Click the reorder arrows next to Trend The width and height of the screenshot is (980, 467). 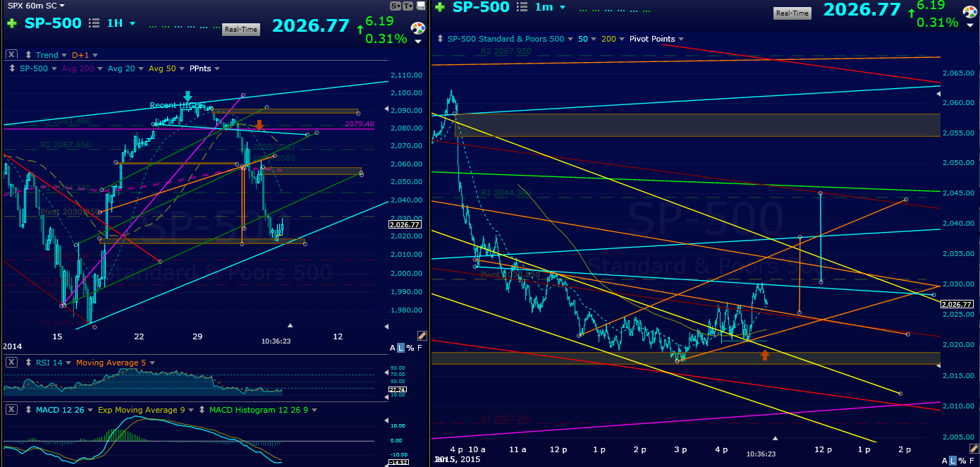[x=29, y=54]
